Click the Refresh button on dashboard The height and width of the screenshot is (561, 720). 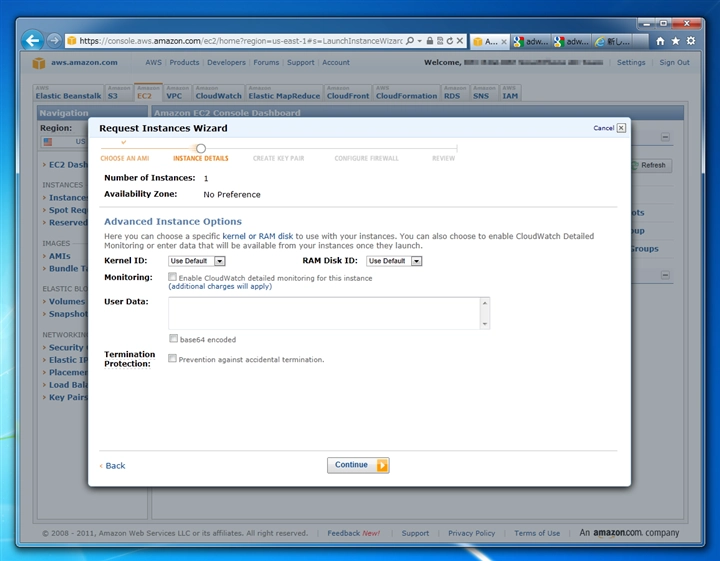pos(652,165)
